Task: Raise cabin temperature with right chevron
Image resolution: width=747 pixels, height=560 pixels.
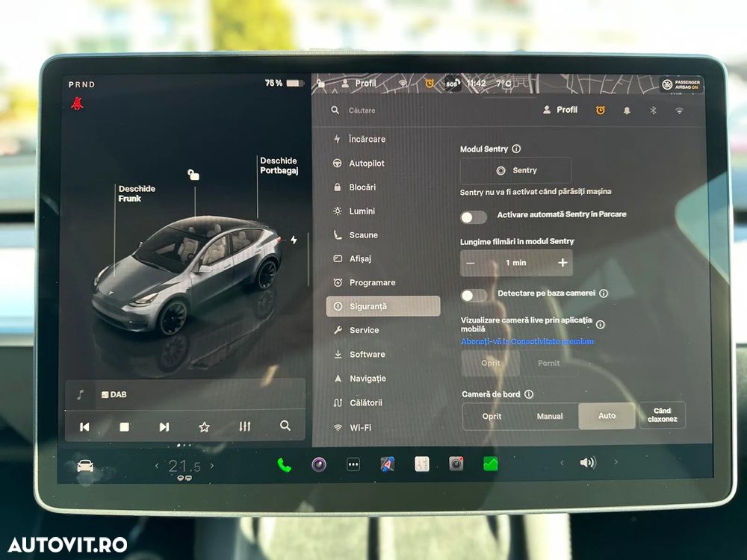Action: [212, 466]
